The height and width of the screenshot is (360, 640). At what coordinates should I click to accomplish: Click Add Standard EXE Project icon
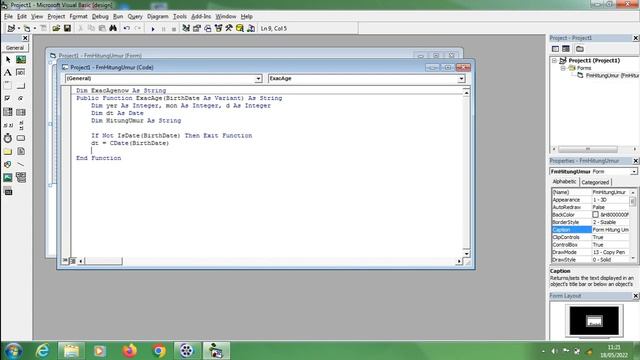coord(11,28)
